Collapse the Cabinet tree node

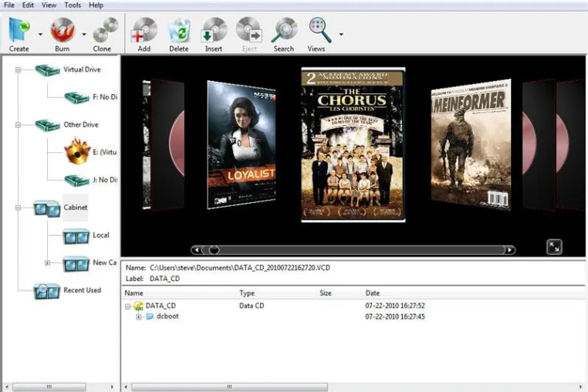tap(18, 208)
